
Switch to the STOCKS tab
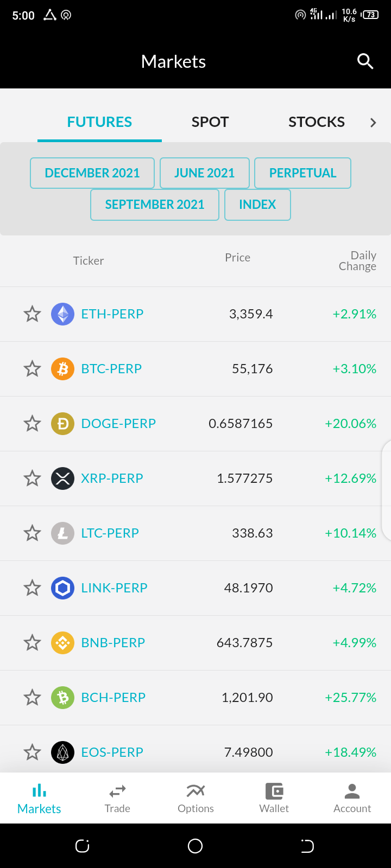[317, 122]
